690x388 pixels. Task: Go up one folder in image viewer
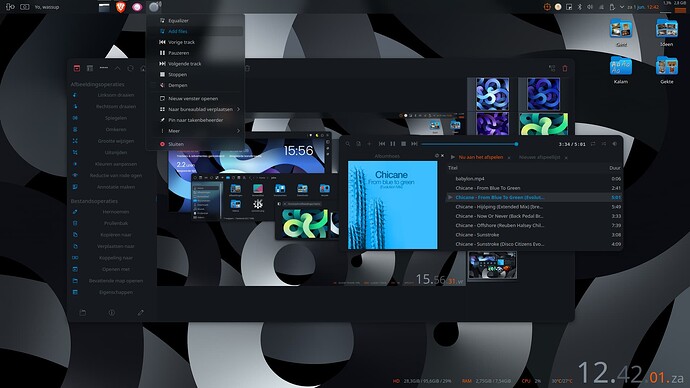click(117, 68)
